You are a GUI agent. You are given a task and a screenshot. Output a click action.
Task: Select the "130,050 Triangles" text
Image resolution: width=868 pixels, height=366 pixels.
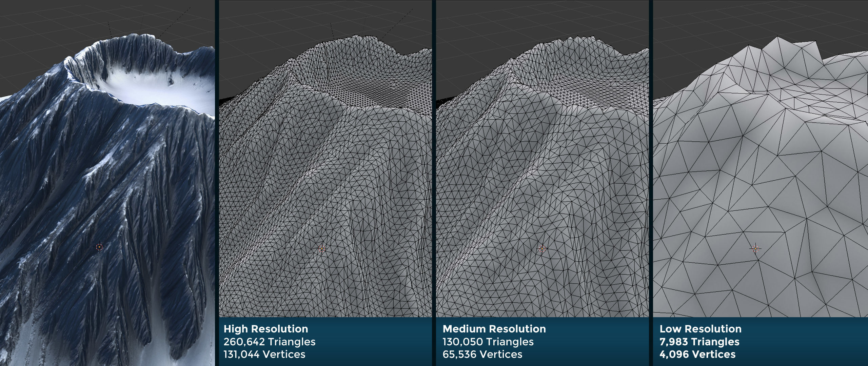click(x=488, y=342)
